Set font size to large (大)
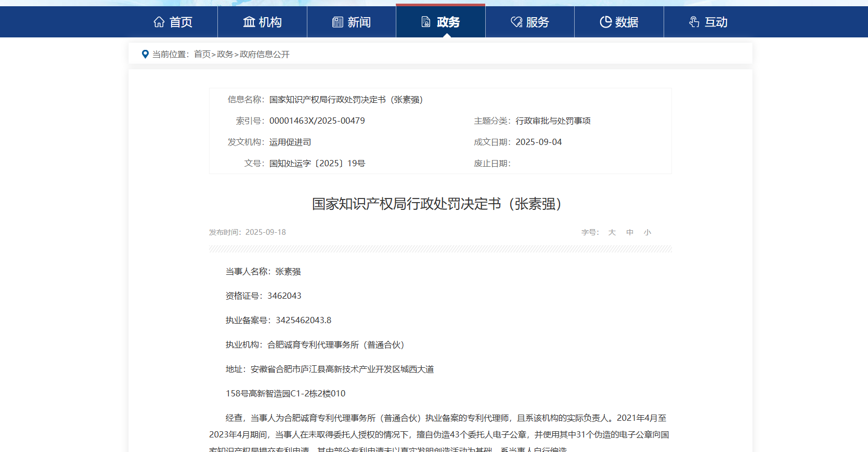The image size is (868, 452). pos(612,232)
